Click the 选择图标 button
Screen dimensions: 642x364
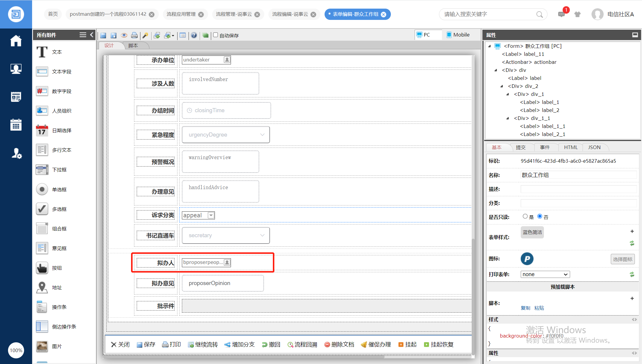pos(622,259)
